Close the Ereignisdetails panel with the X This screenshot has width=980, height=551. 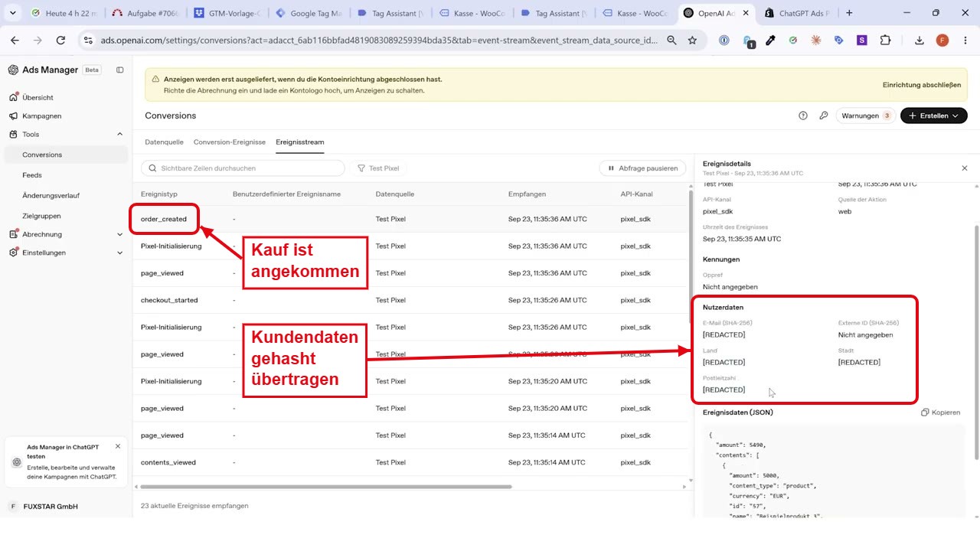[964, 168]
